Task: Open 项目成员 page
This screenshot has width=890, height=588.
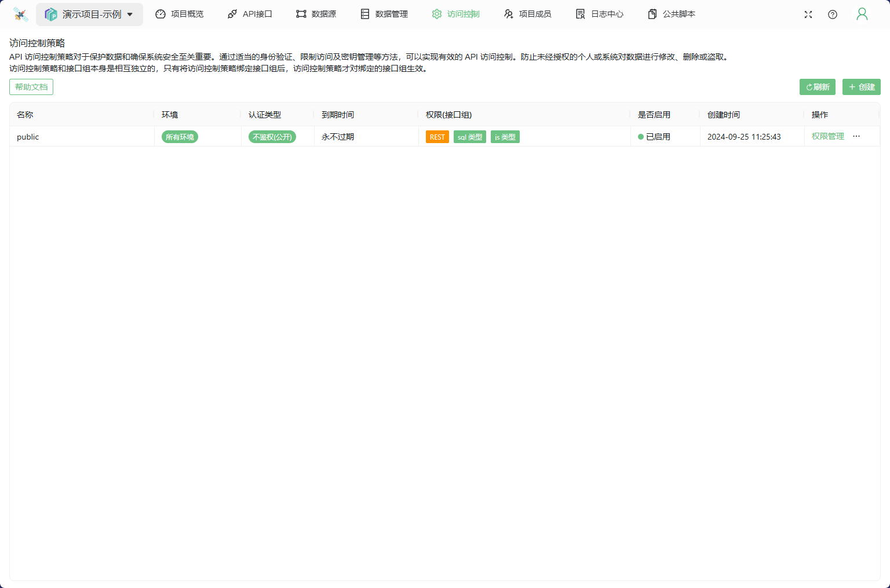Action: pos(527,14)
